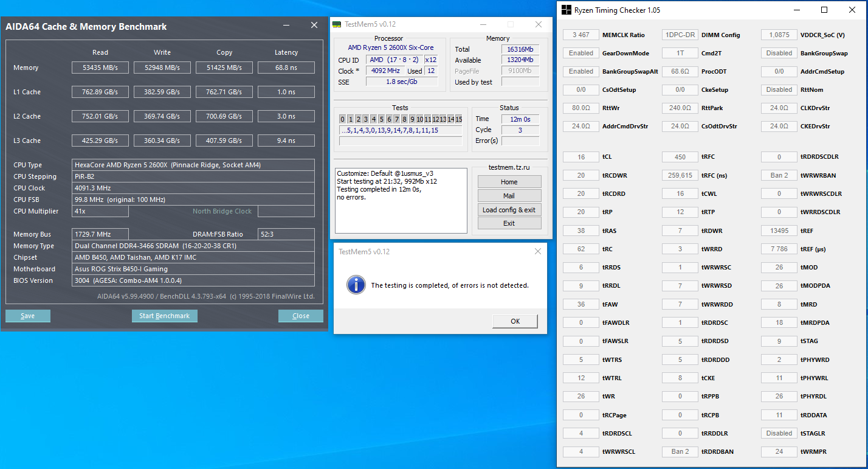This screenshot has width=868, height=469.
Task: Click the Motherboard Asus ROG Strix field
Action: [193, 269]
